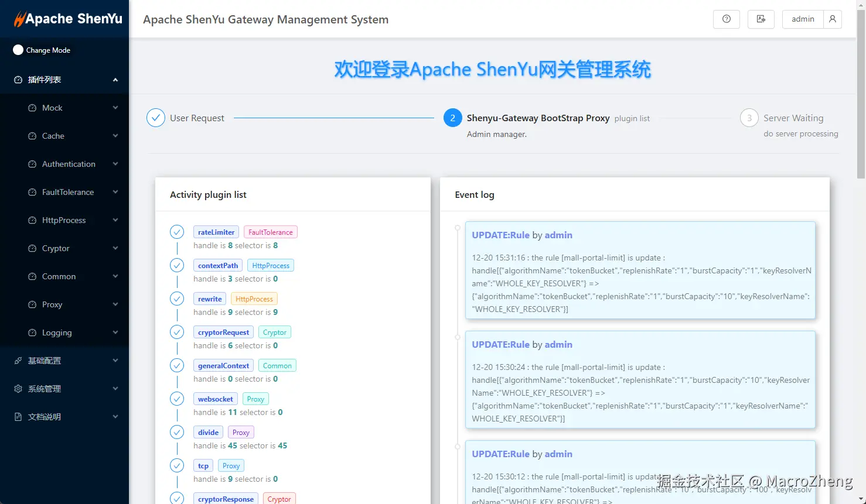The width and height of the screenshot is (866, 504).
Task: Click the user avatar icon beside admin
Action: pyautogui.click(x=833, y=19)
